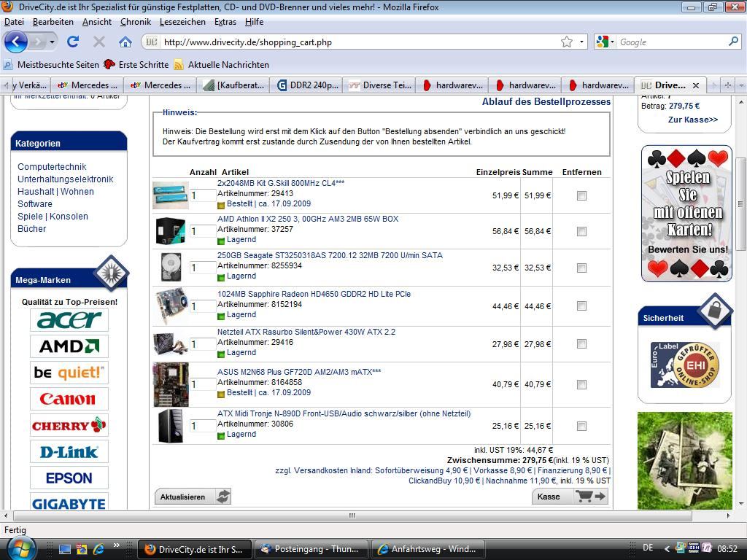
Task: Switch to the DDR2 240p... tab
Action: 307,85
